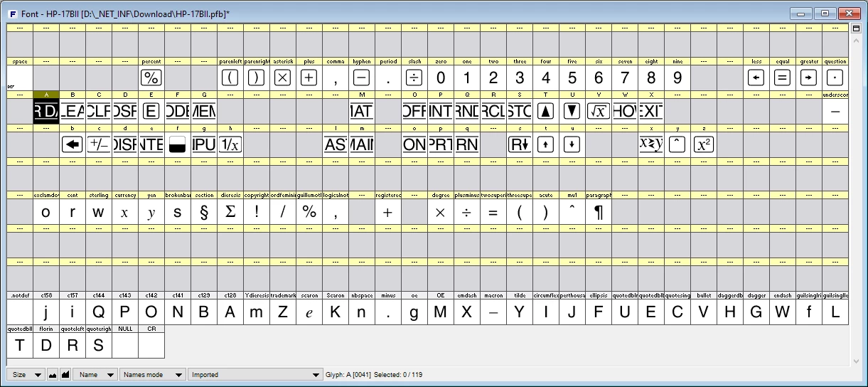Select the equal key glyph cell
This screenshot has width=868, height=387.
pos(783,78)
